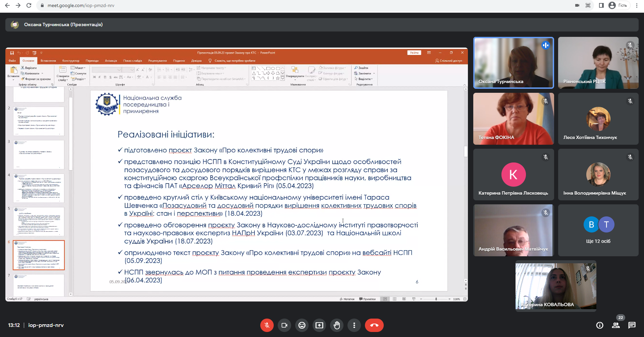
Task: Open meeting details info icon
Action: click(600, 325)
